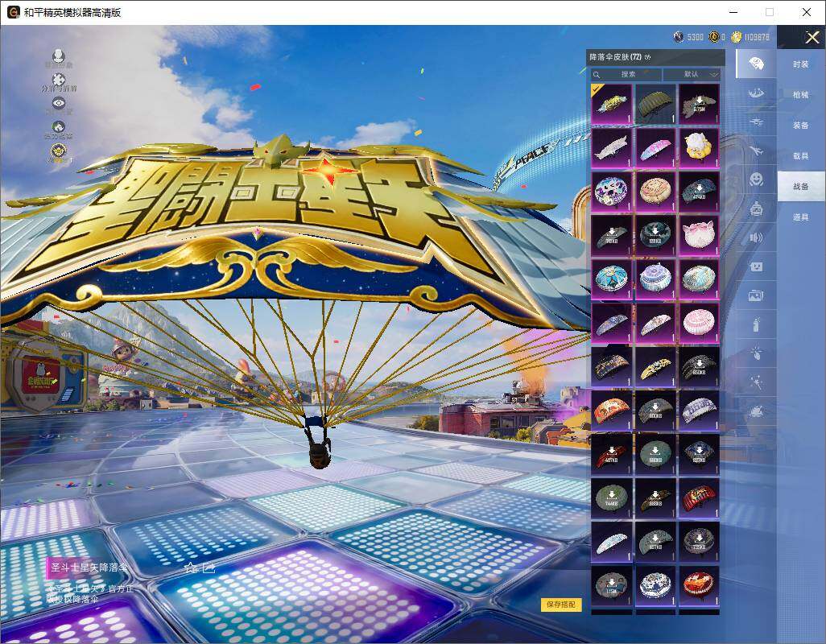Click the 圣斗士星矢降落伞 name label
Viewport: 826px width, 644px height.
tap(89, 568)
